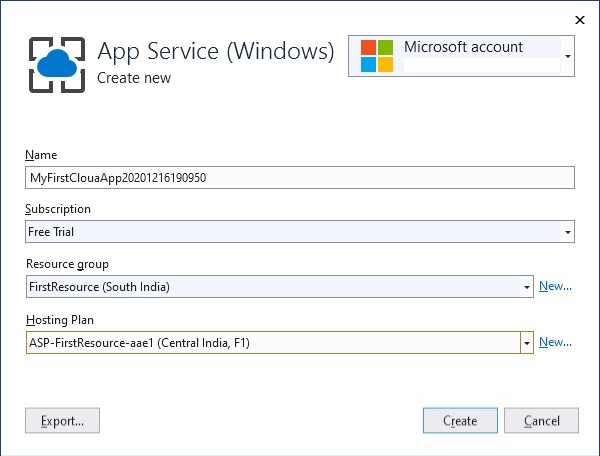
Task: Open the Subscription dropdown arrow
Action: (x=568, y=232)
